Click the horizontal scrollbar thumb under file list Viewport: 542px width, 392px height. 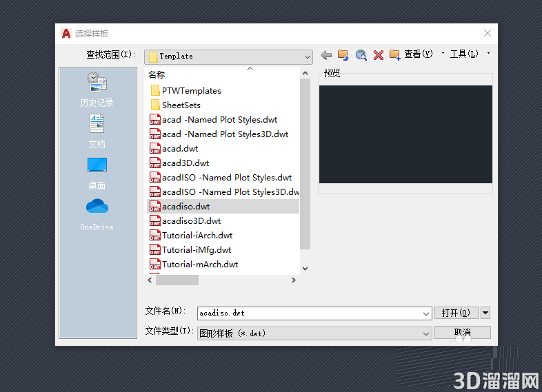pos(177,280)
